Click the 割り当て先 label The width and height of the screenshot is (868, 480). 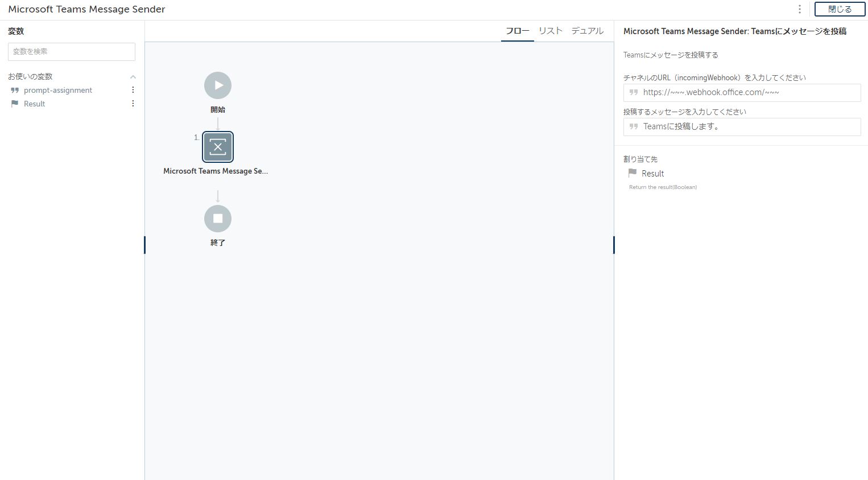tap(640, 159)
